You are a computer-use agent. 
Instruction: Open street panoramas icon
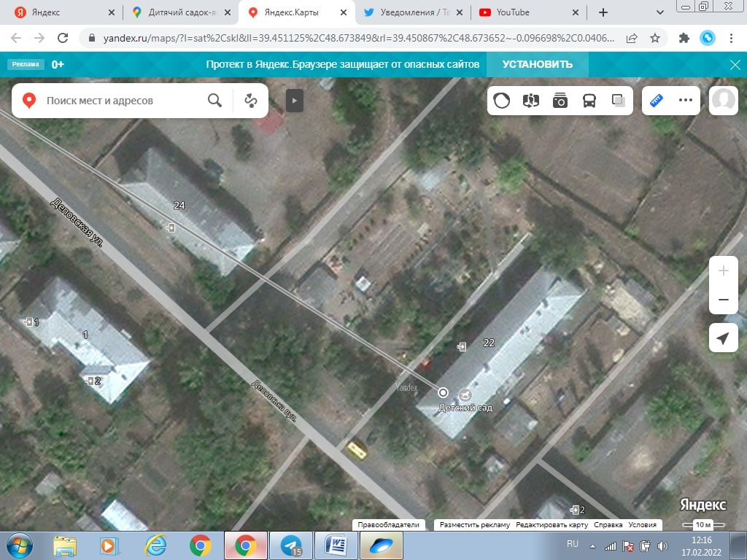tap(531, 101)
